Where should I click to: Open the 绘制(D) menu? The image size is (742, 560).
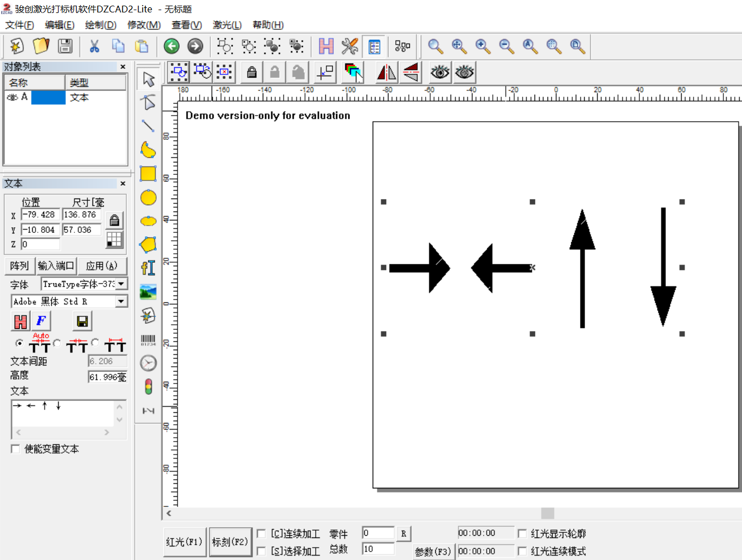(101, 25)
